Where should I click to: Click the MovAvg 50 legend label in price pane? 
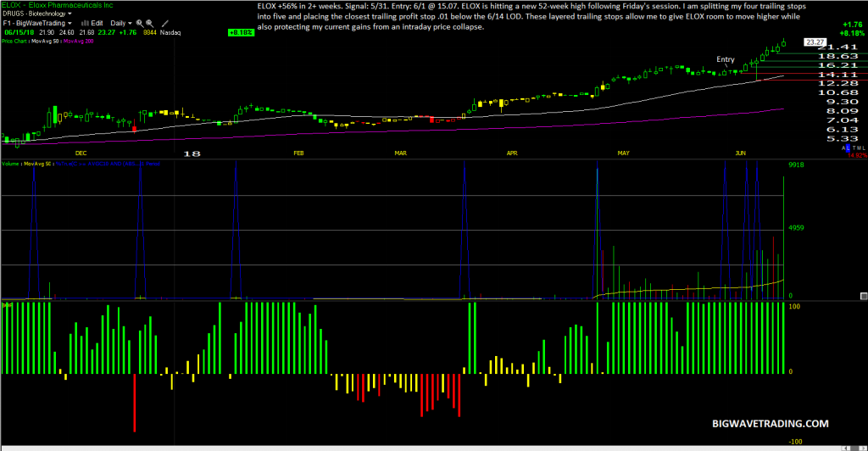pos(45,41)
